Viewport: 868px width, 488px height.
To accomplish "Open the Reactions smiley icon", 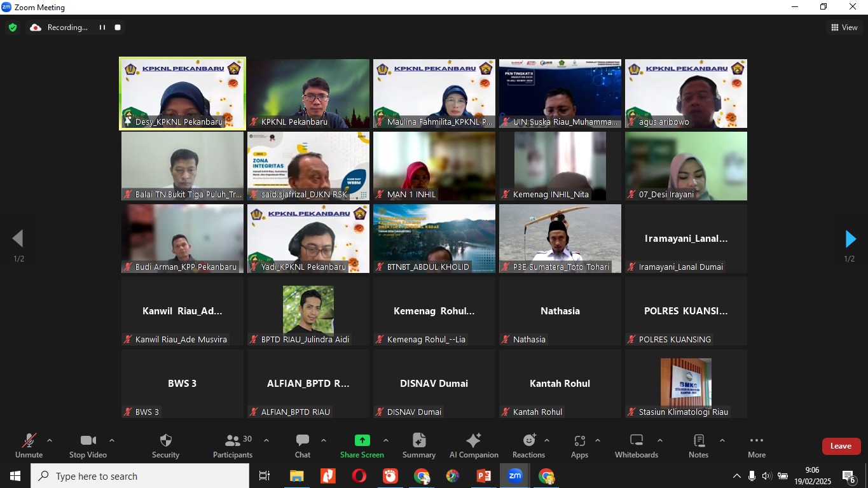I will (528, 441).
